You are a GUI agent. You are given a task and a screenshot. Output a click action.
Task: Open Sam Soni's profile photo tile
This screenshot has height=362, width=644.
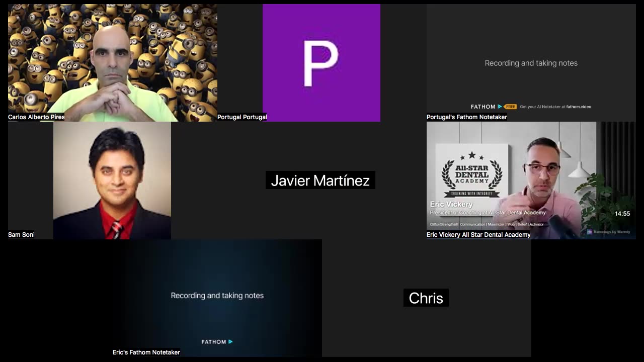[x=112, y=180]
